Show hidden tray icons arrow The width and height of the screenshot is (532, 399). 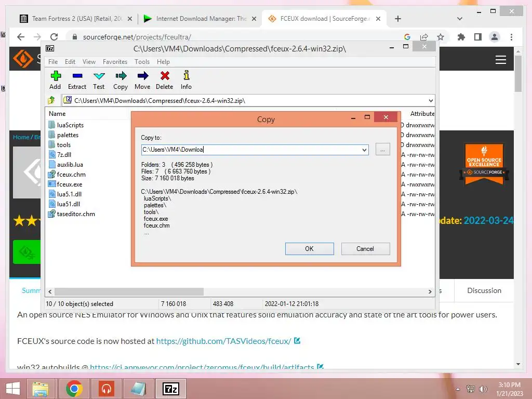pos(458,389)
